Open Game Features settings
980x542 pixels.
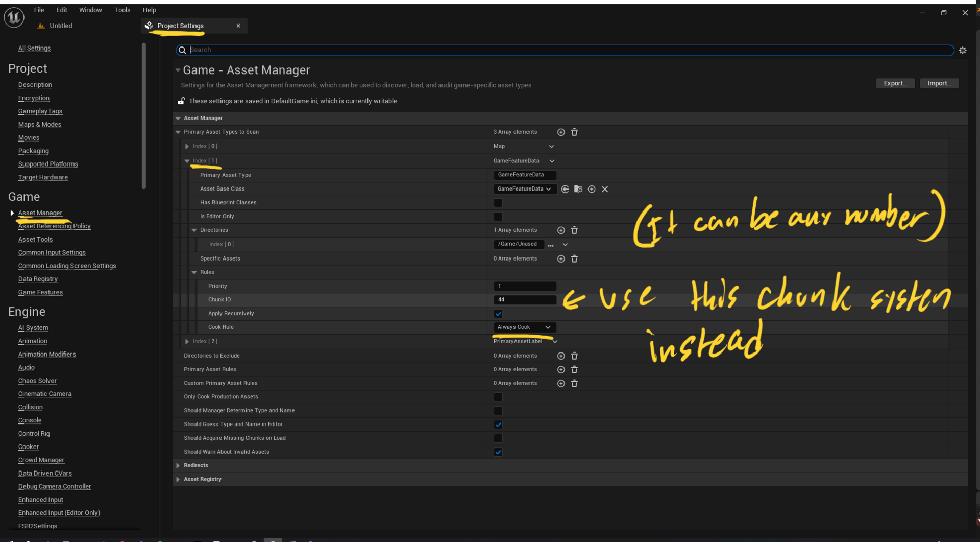click(40, 292)
